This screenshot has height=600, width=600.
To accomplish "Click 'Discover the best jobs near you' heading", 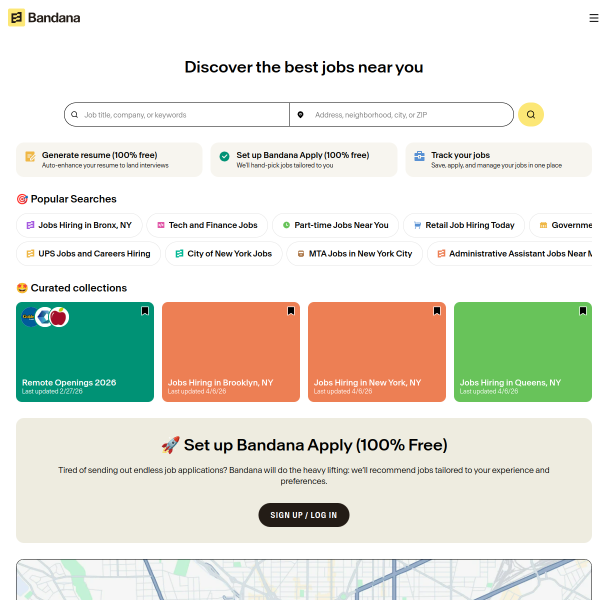I will (304, 67).
